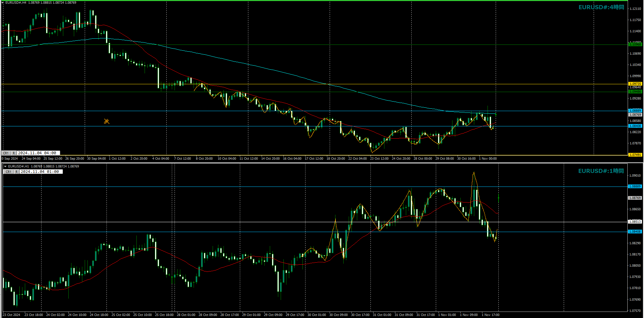
Task: Click the 1.10968 green price label
Action: pyautogui.click(x=635, y=45)
